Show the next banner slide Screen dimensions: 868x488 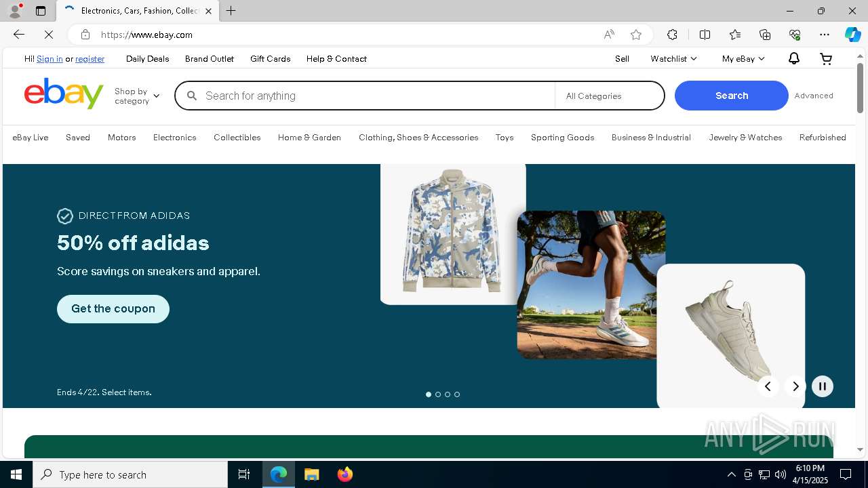point(795,386)
